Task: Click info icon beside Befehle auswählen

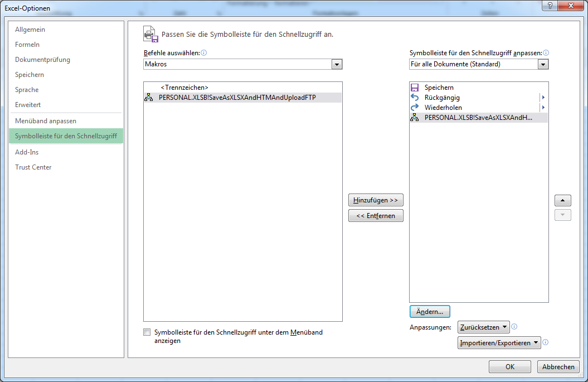Action: pyautogui.click(x=204, y=53)
